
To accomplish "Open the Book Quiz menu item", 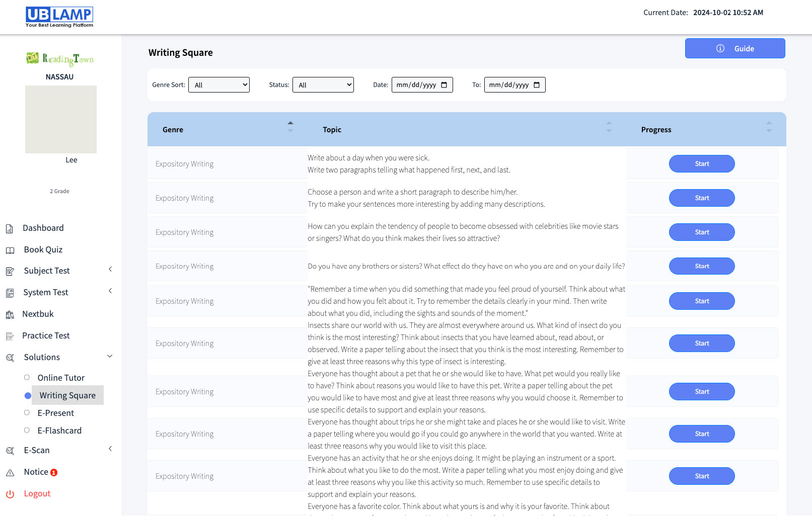I will (x=43, y=249).
